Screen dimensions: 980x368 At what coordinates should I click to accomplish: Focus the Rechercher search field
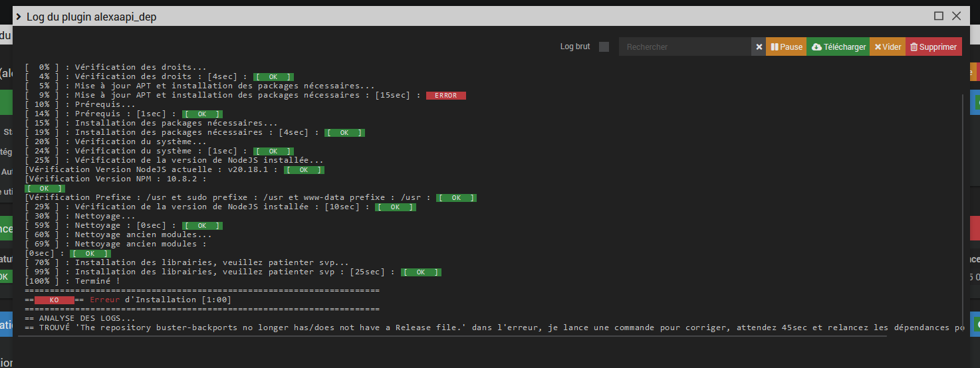coord(685,47)
